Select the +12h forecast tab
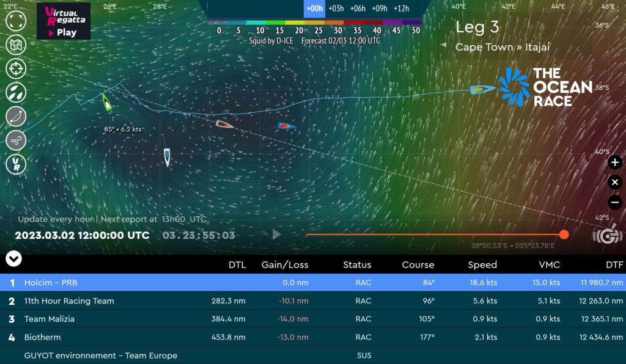626x364 pixels. tap(401, 9)
